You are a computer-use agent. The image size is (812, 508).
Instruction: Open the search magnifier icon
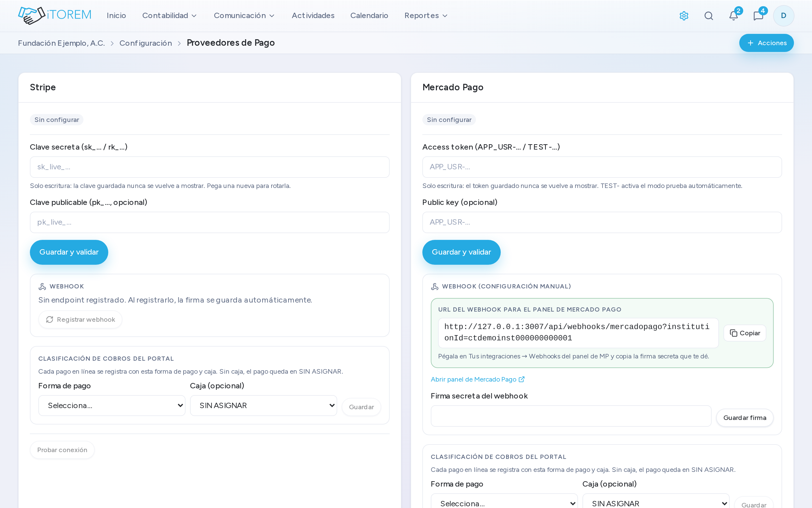(x=709, y=16)
